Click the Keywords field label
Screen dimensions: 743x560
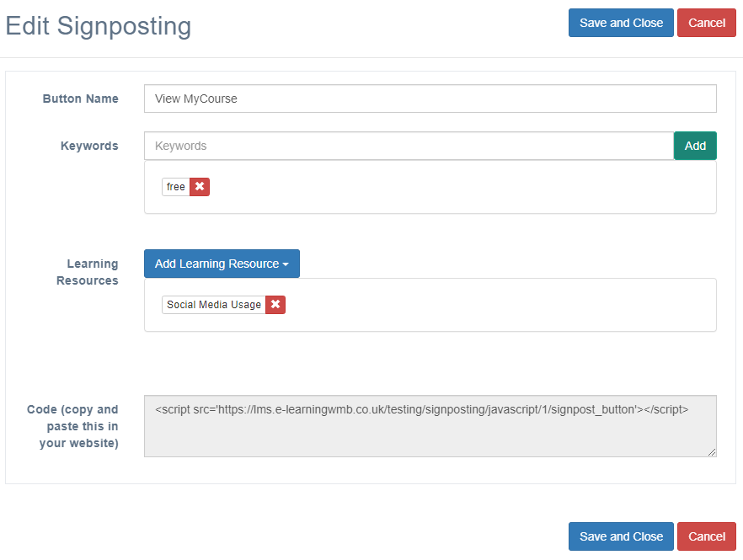[x=89, y=146]
